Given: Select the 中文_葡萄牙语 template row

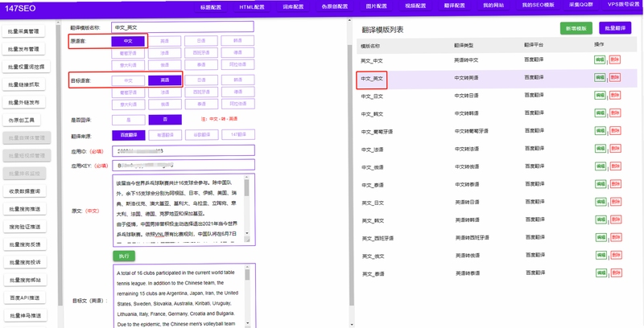Looking at the screenshot, I should pos(497,131).
